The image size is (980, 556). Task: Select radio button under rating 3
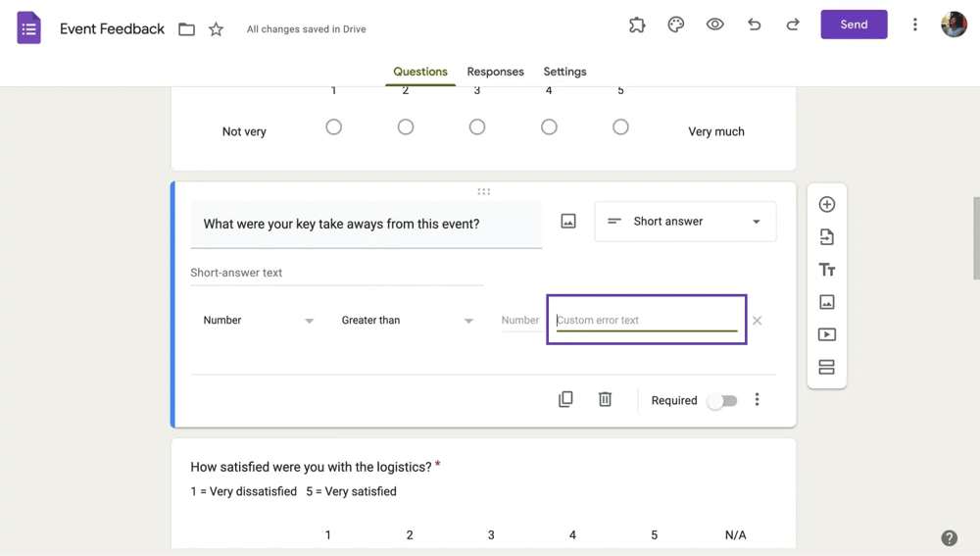click(x=477, y=127)
